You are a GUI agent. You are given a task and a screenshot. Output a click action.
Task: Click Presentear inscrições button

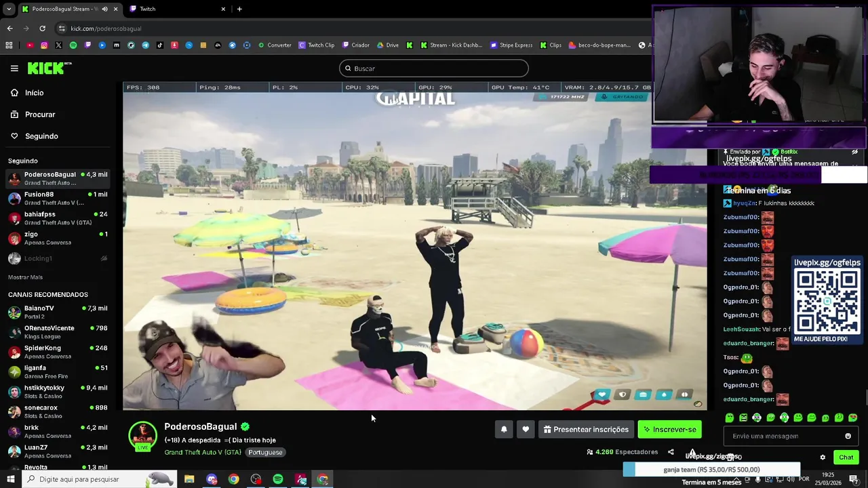(586, 429)
